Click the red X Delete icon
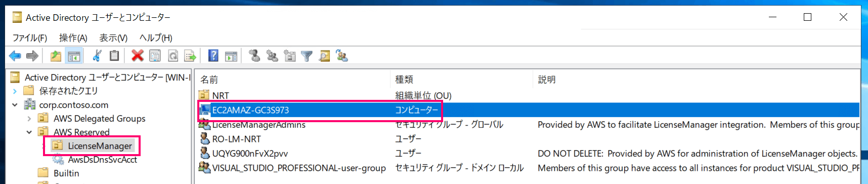The image size is (868, 184). pos(137,56)
